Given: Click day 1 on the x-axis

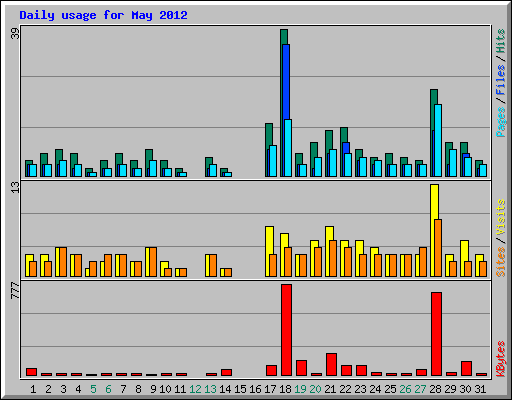Looking at the screenshot, I should 33,389.
